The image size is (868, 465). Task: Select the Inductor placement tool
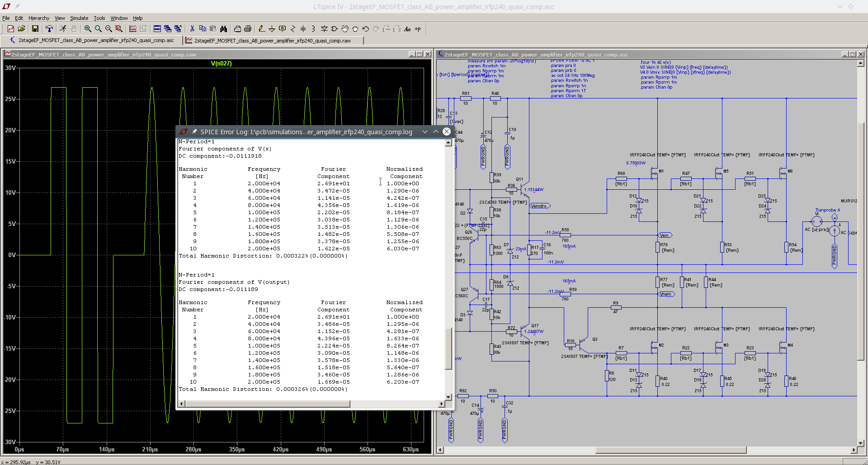(314, 29)
